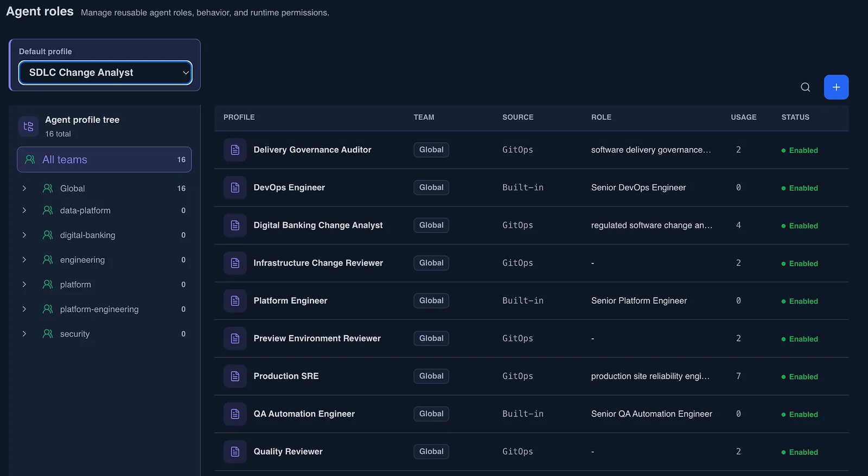Open the Production SRE profile name
Image resolution: width=868 pixels, height=476 pixels.
[x=286, y=376]
